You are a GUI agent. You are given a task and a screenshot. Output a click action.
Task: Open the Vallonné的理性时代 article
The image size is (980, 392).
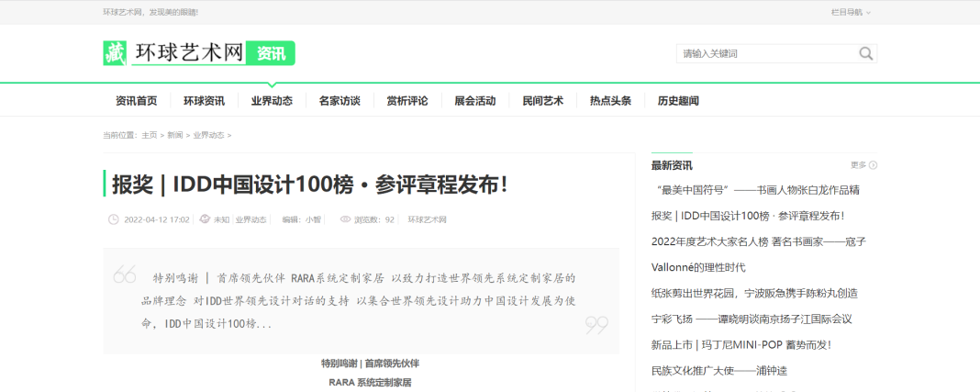[698, 267]
